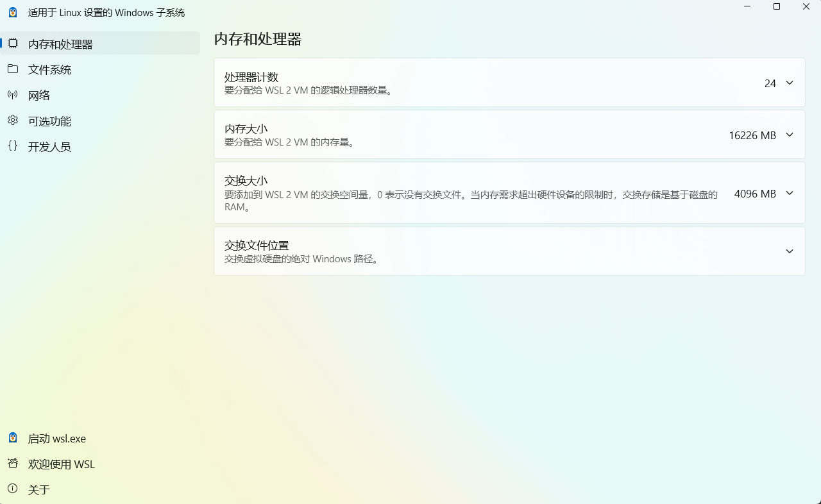821x504 pixels.
Task: Open the 内存和处理器 settings page
Action: click(101, 44)
